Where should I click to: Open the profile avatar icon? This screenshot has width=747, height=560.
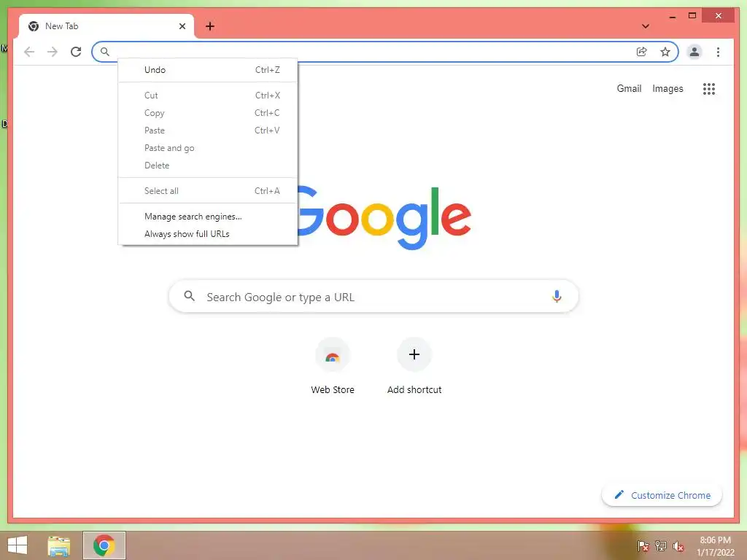pyautogui.click(x=694, y=52)
